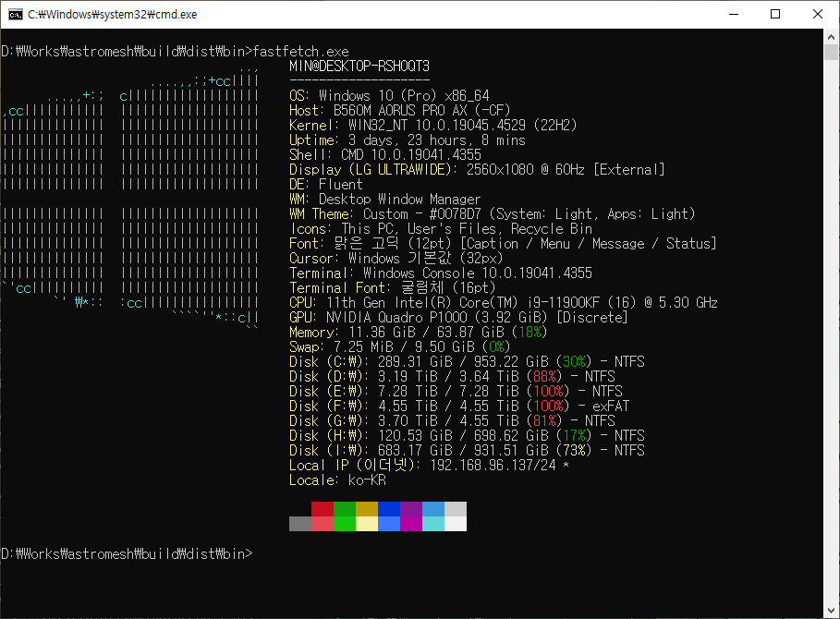This screenshot has width=840, height=619.
Task: Click the Font: (12pt) Caption line
Action: [x=503, y=244]
